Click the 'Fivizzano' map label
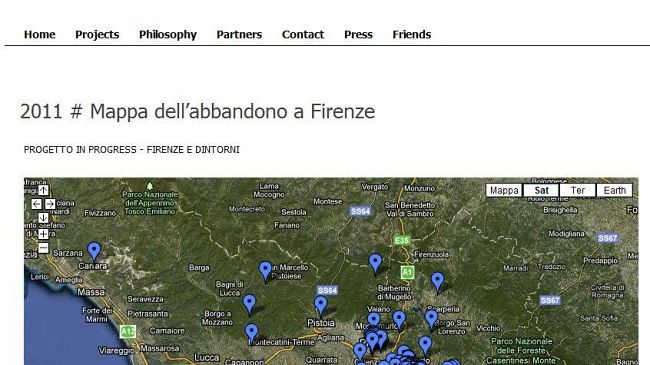 [100, 213]
